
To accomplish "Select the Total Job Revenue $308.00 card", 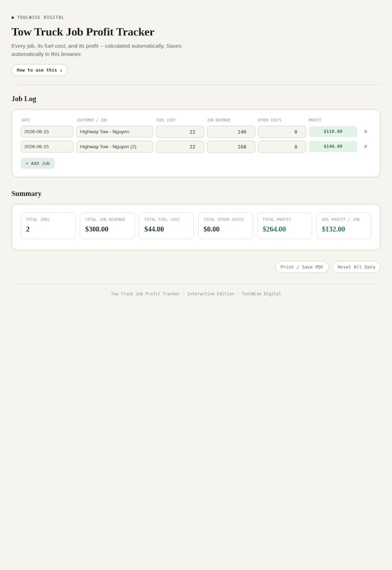I will [x=107, y=226].
